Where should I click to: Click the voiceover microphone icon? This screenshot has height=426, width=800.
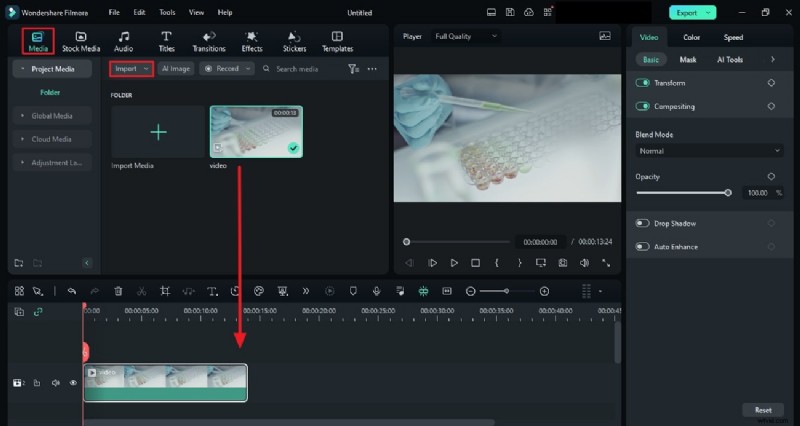click(x=377, y=291)
